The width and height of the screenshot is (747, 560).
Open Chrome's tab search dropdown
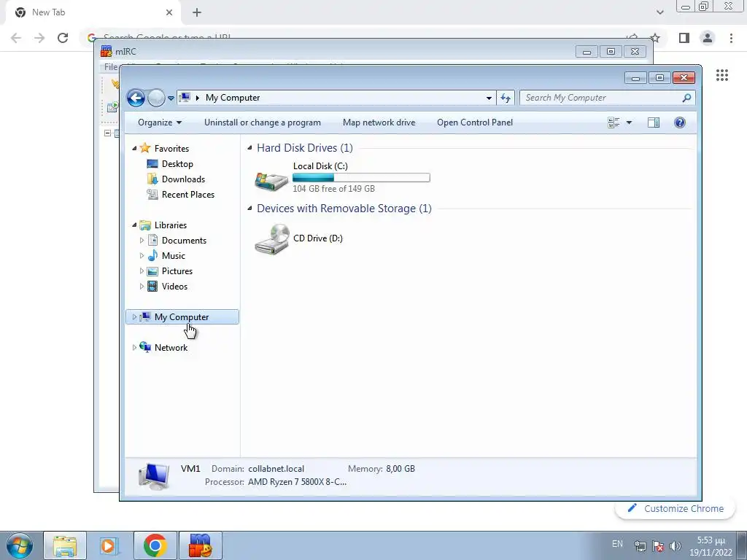click(659, 12)
